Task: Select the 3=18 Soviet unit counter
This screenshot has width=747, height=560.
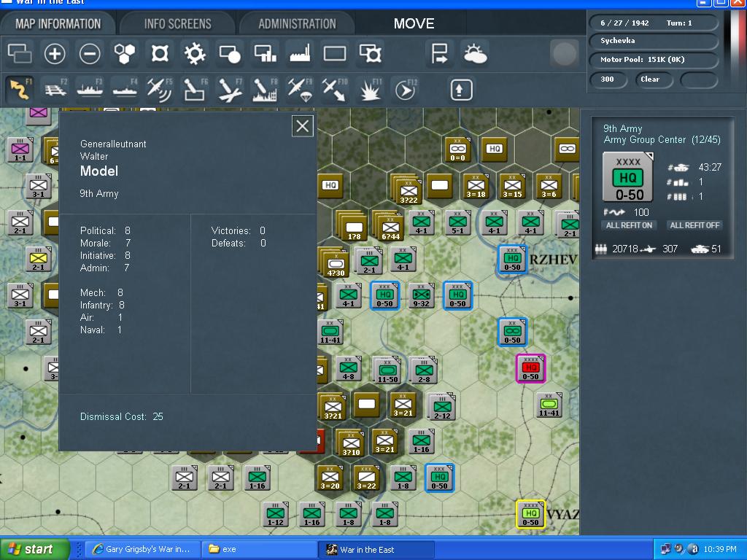Action: [x=476, y=186]
